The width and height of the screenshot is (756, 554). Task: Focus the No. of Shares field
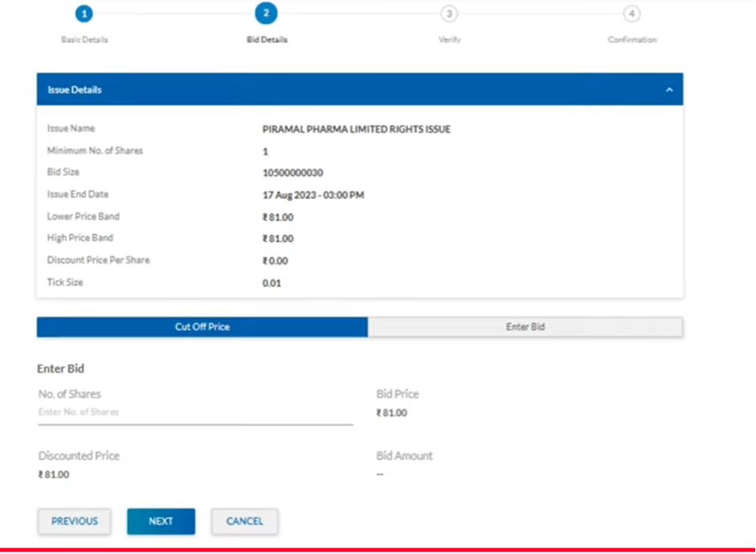point(195,412)
